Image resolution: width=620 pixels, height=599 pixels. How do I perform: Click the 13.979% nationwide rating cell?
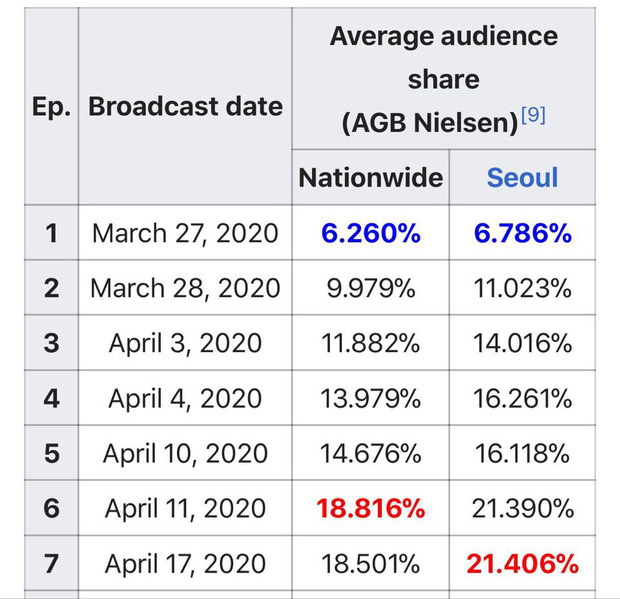coord(370,398)
